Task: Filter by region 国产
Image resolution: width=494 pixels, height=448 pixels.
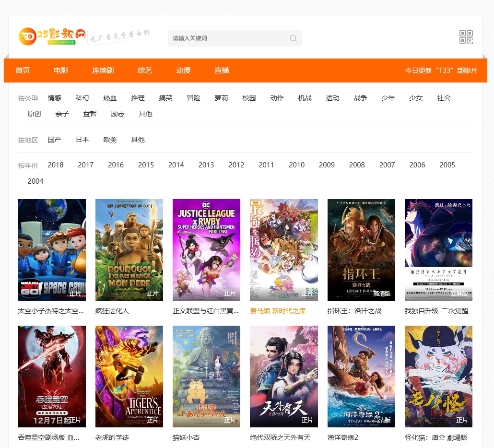Action: [x=55, y=140]
